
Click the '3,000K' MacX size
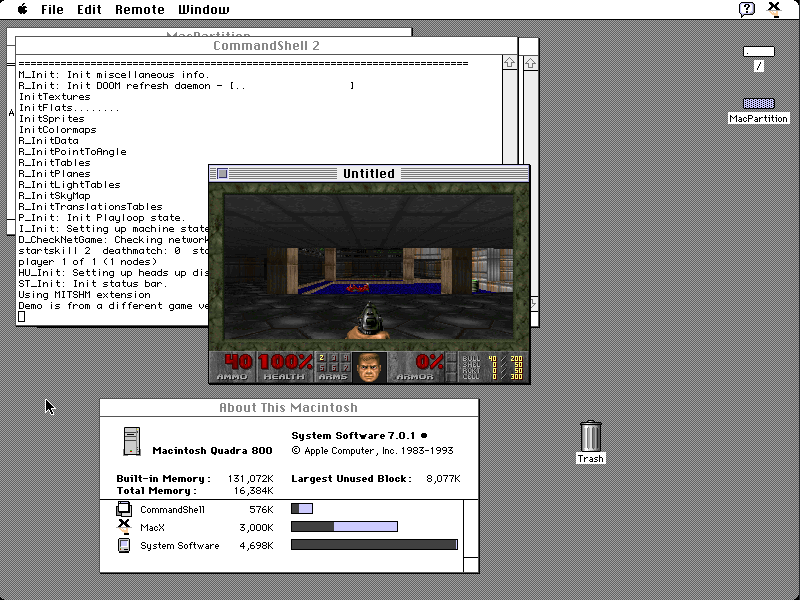(256, 528)
